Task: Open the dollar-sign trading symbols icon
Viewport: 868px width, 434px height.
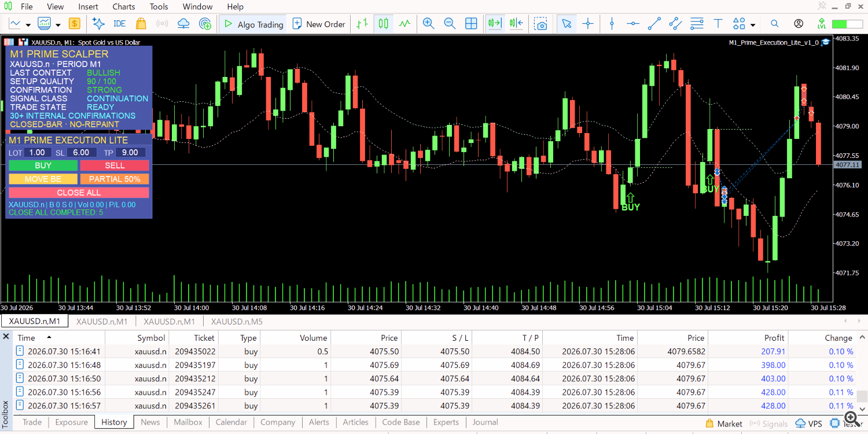Action: [74, 24]
